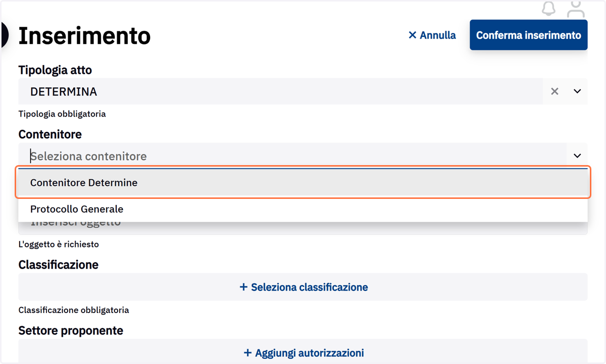Click the Settore proponente label

click(71, 331)
